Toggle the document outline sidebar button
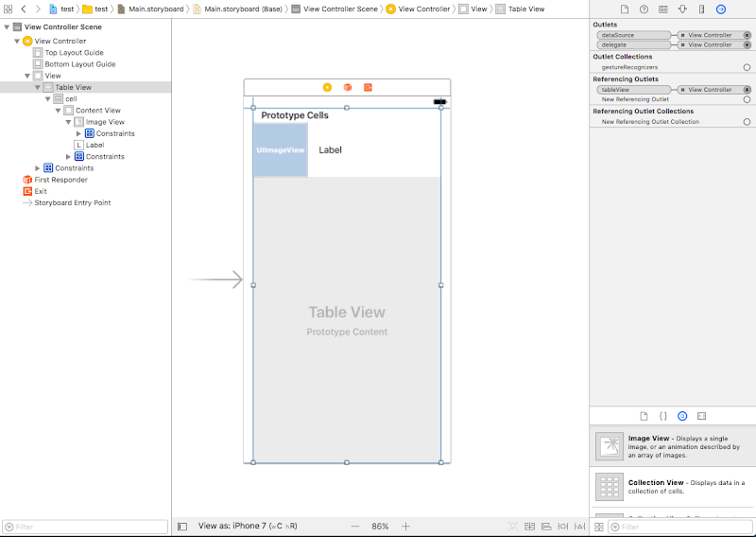Image resolution: width=756 pixels, height=537 pixels. (182, 527)
